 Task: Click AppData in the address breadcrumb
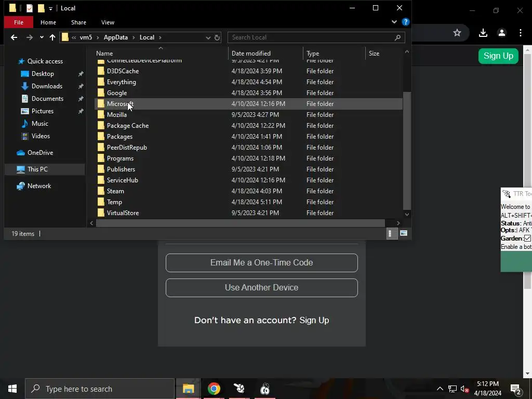116,37
